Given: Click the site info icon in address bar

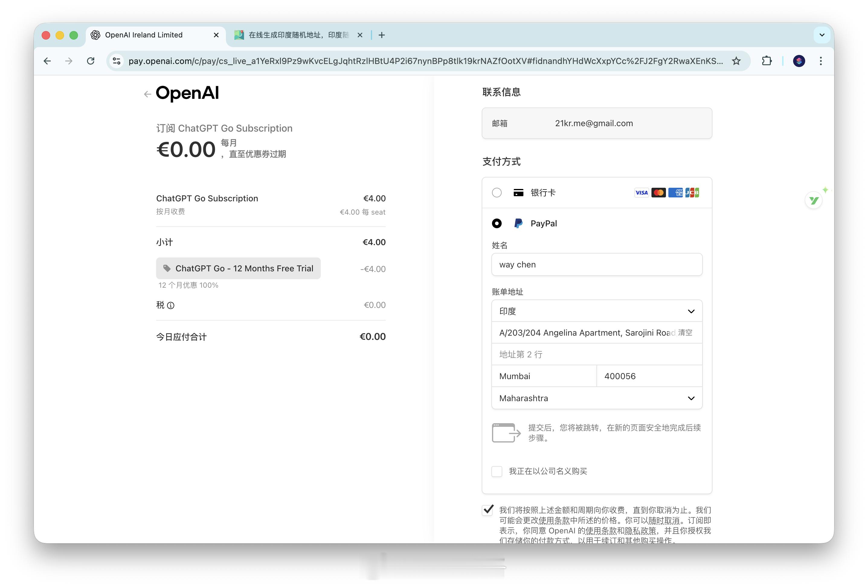Looking at the screenshot, I should pos(117,61).
